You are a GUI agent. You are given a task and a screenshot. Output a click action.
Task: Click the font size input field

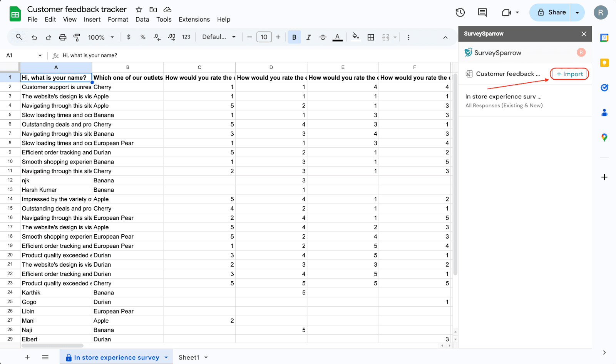click(264, 37)
